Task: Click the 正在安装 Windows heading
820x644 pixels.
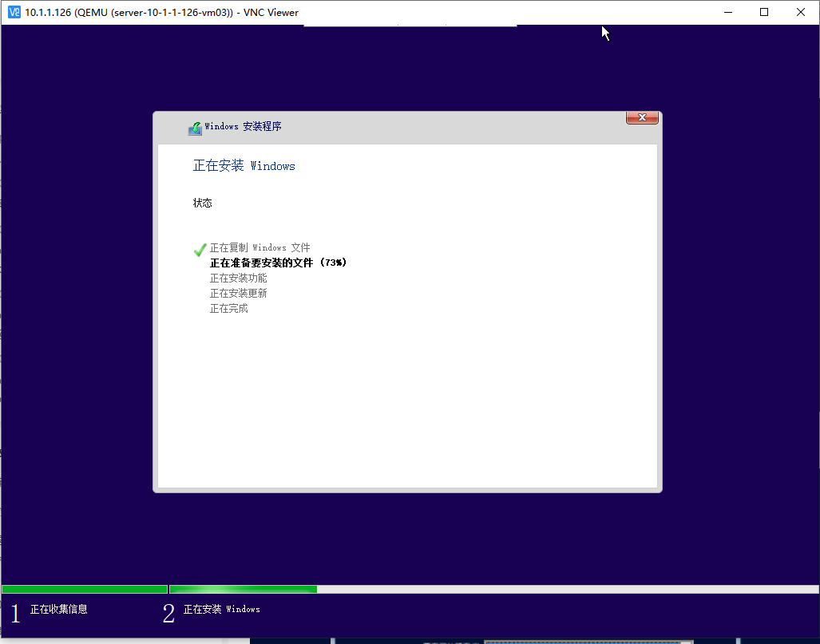Action: (x=244, y=166)
